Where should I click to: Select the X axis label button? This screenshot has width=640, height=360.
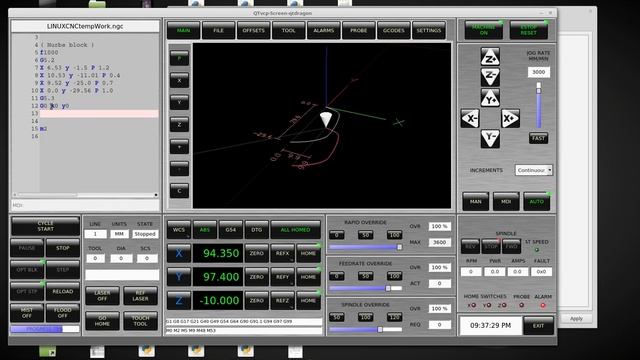[x=179, y=253]
